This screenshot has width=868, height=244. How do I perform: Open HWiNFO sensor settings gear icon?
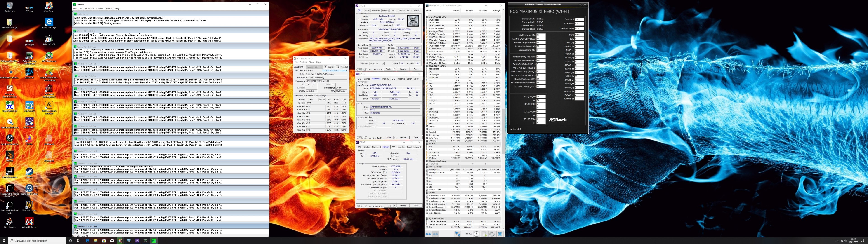click(492, 234)
